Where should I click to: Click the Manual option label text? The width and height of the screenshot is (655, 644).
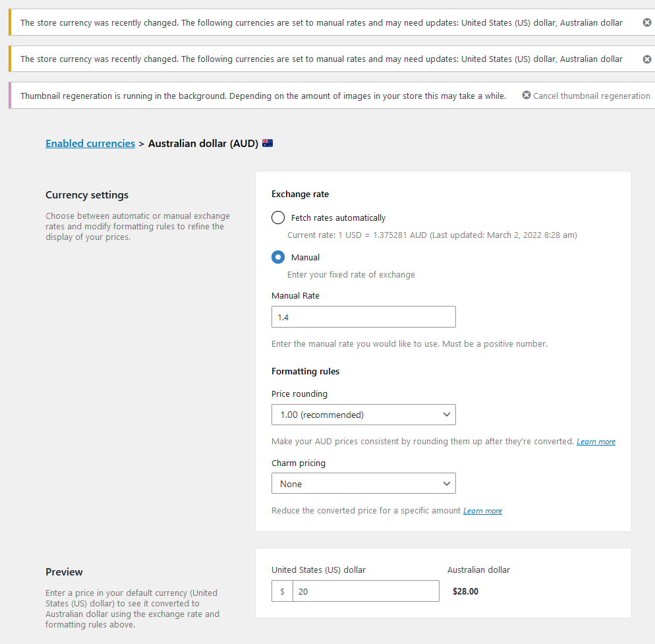(x=305, y=258)
